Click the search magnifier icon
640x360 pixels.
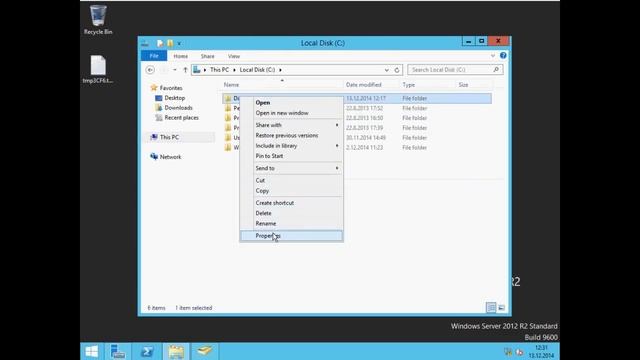point(496,70)
